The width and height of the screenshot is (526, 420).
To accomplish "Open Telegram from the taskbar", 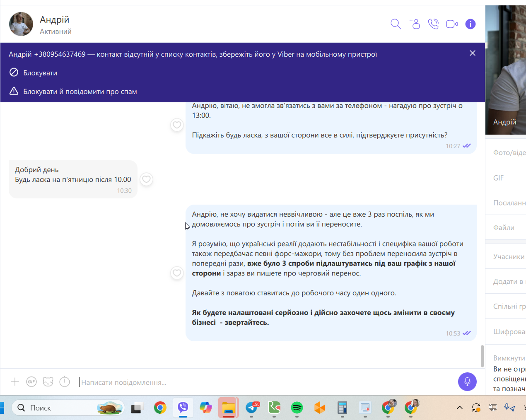I will click(251, 408).
